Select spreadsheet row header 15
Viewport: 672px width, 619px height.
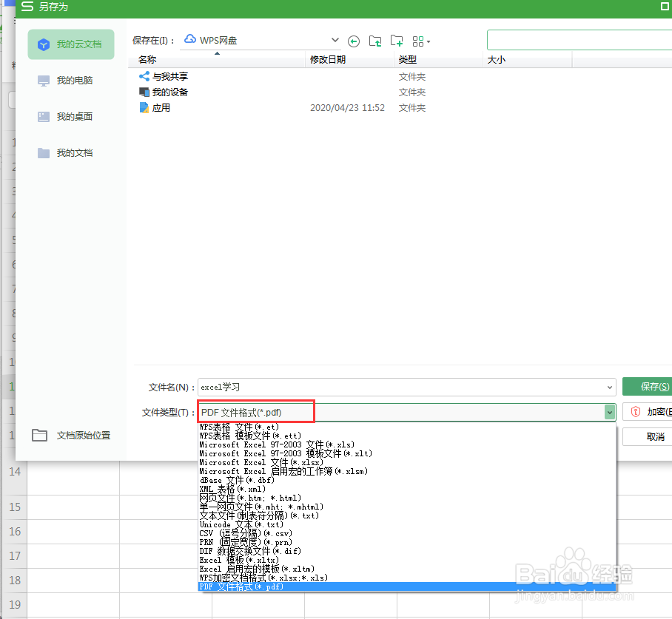click(15, 507)
